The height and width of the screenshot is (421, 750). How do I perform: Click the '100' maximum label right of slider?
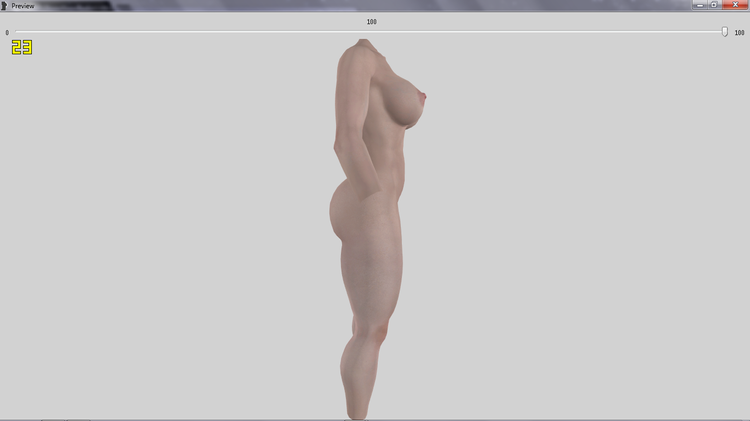pos(739,33)
